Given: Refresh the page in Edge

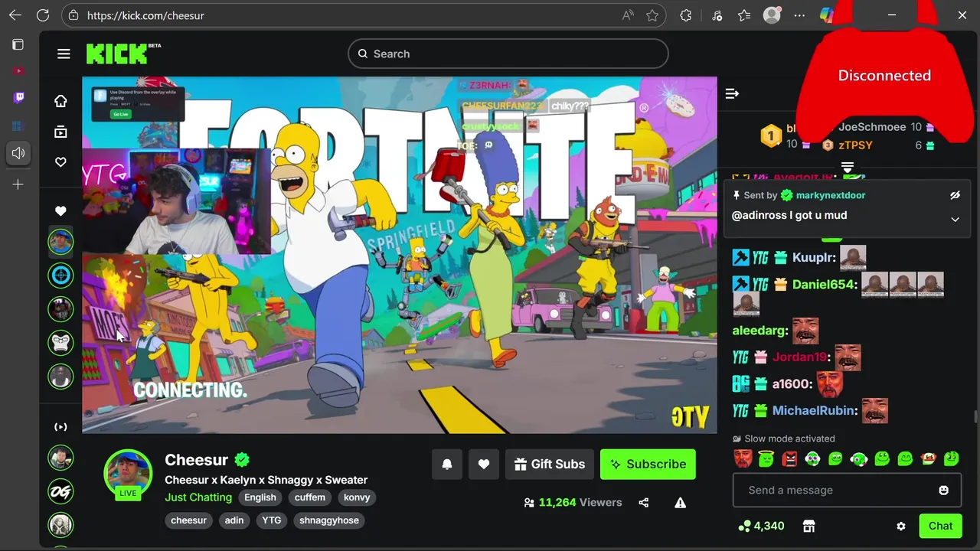Looking at the screenshot, I should 43,15.
